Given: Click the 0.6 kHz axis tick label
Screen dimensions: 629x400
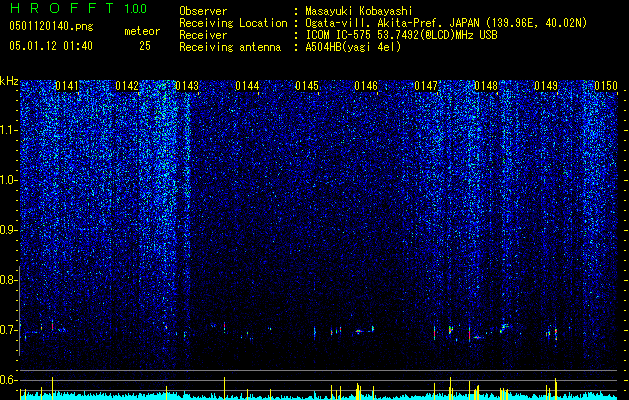Looking at the screenshot, I should click(x=9, y=380).
